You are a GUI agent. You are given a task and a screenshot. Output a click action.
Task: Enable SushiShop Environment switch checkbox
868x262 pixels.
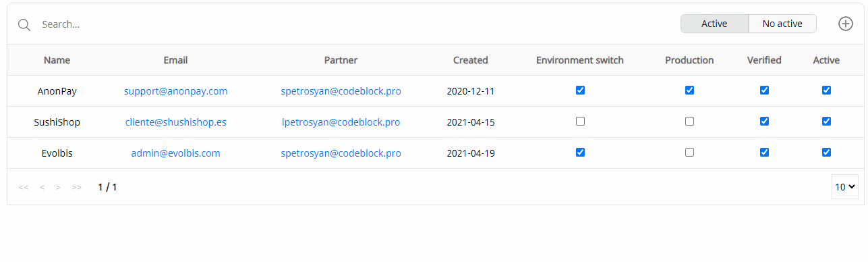click(580, 122)
